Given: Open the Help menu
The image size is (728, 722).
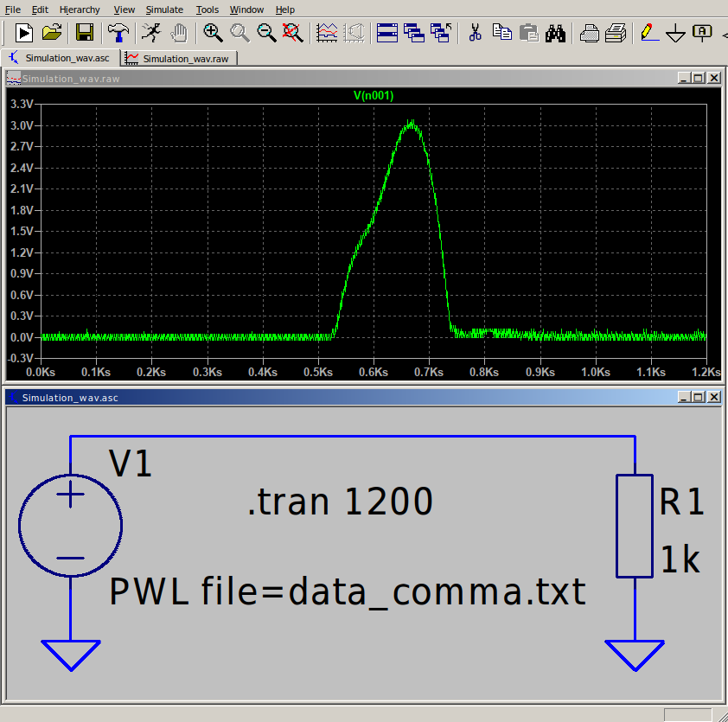Looking at the screenshot, I should [x=285, y=10].
